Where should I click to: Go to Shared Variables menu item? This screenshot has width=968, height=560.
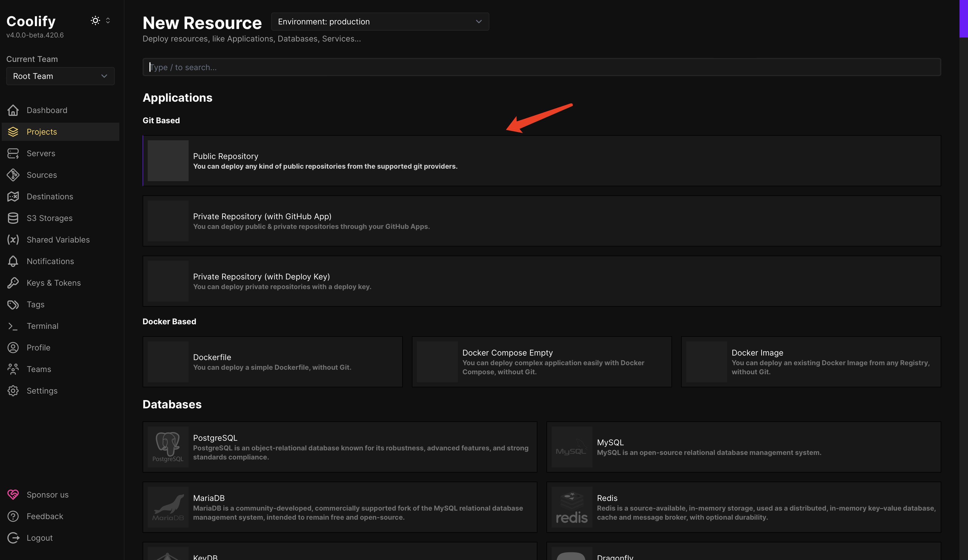[x=58, y=240]
